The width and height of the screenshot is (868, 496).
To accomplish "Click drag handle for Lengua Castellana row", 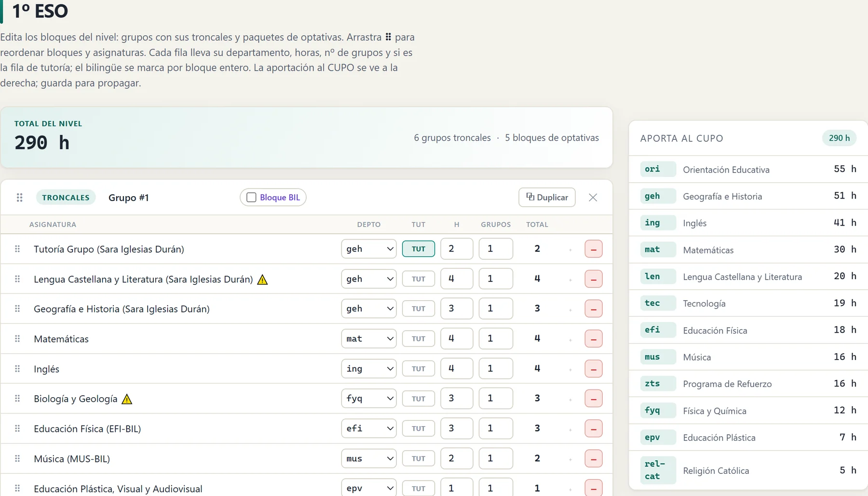I will (17, 279).
